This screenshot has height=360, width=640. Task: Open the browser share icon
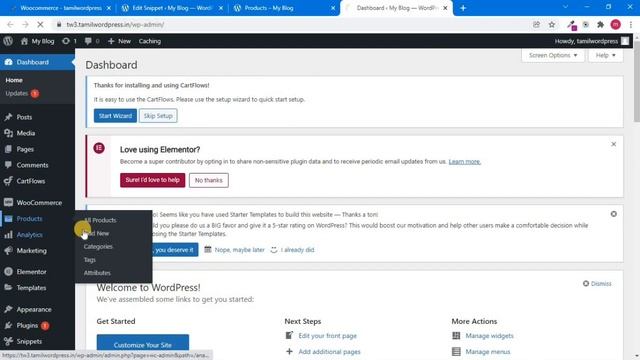pos(536,24)
